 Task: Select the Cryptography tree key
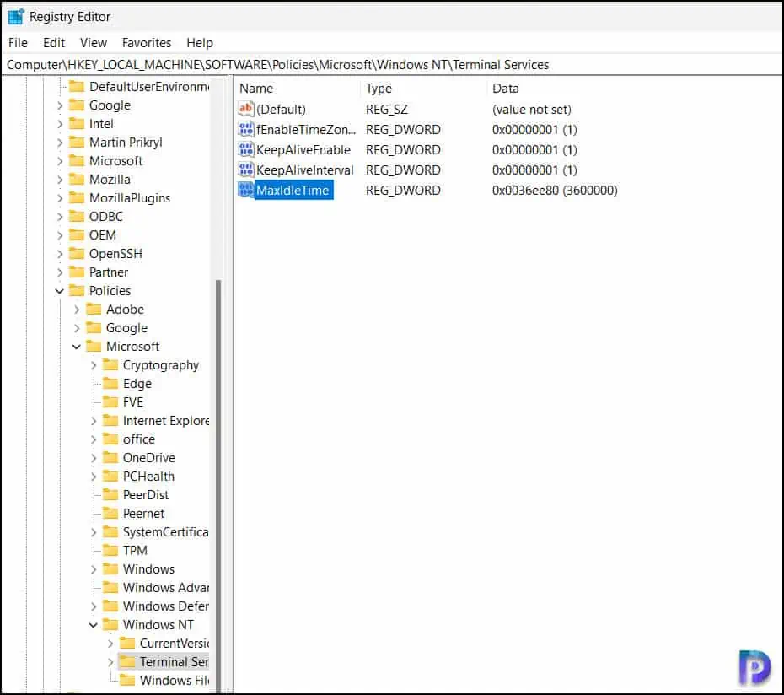160,364
